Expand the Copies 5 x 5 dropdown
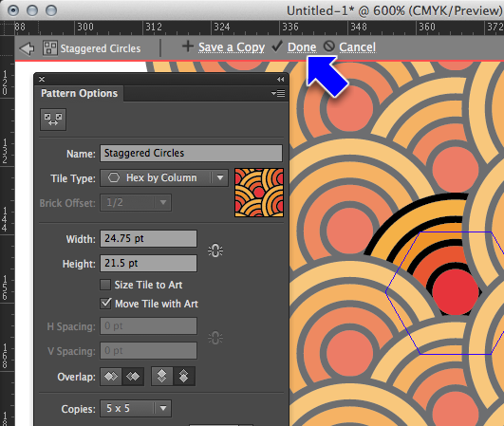This screenshot has height=426, width=504. click(136, 408)
